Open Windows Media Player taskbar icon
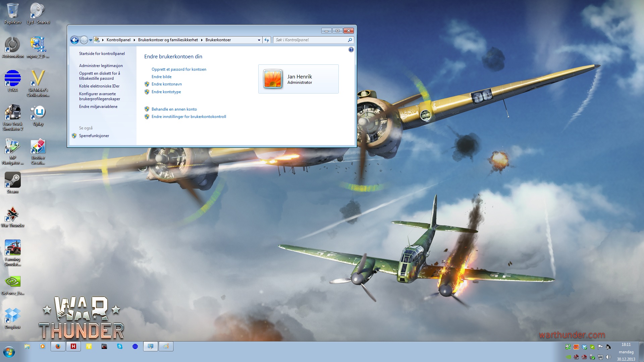 (43, 347)
